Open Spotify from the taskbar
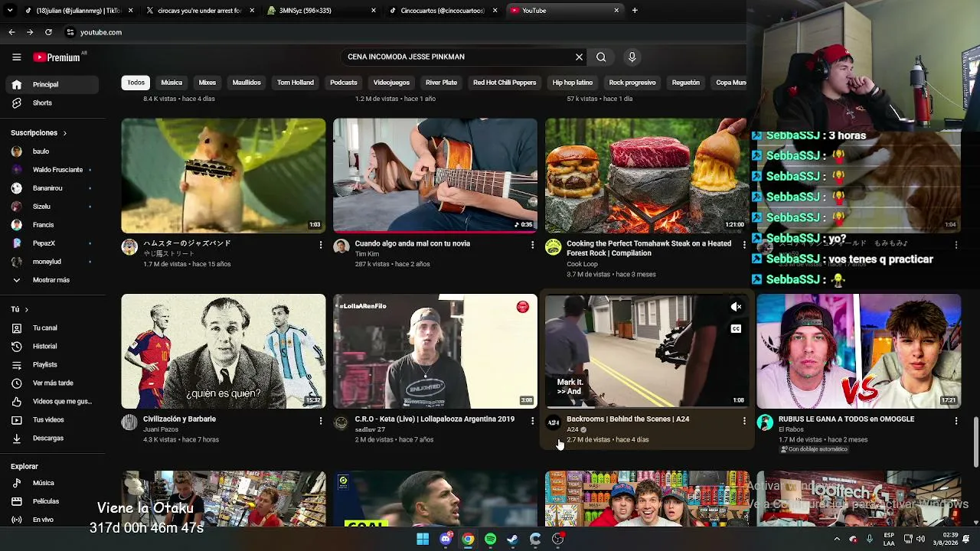980x551 pixels. (490, 539)
